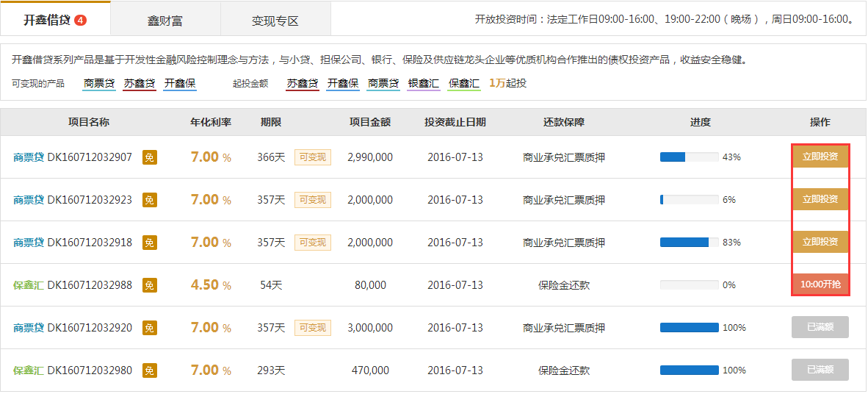The height and width of the screenshot is (394, 868).
Task: Select 银鑫汇 in the 起投金额 filter
Action: pos(424,83)
